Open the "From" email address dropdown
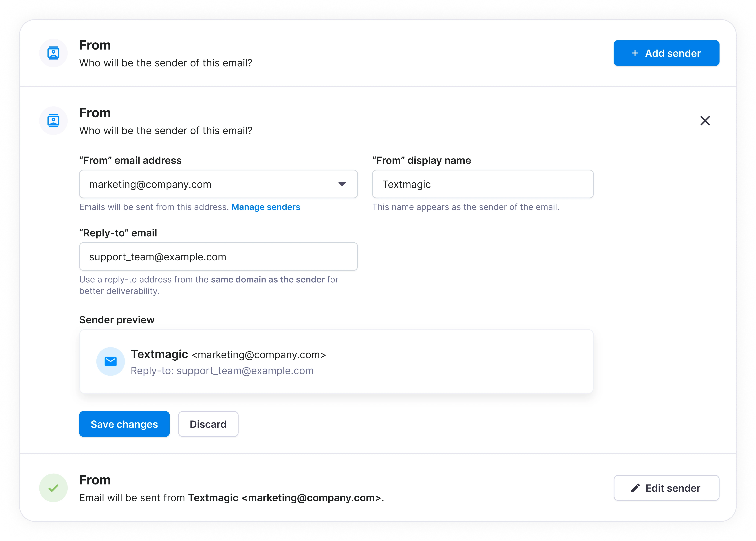 pyautogui.click(x=218, y=184)
